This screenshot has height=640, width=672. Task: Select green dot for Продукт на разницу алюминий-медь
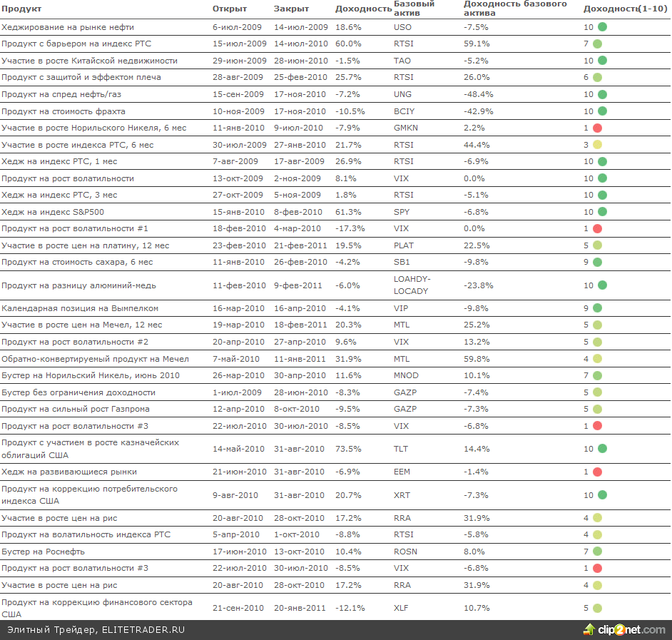(x=602, y=285)
